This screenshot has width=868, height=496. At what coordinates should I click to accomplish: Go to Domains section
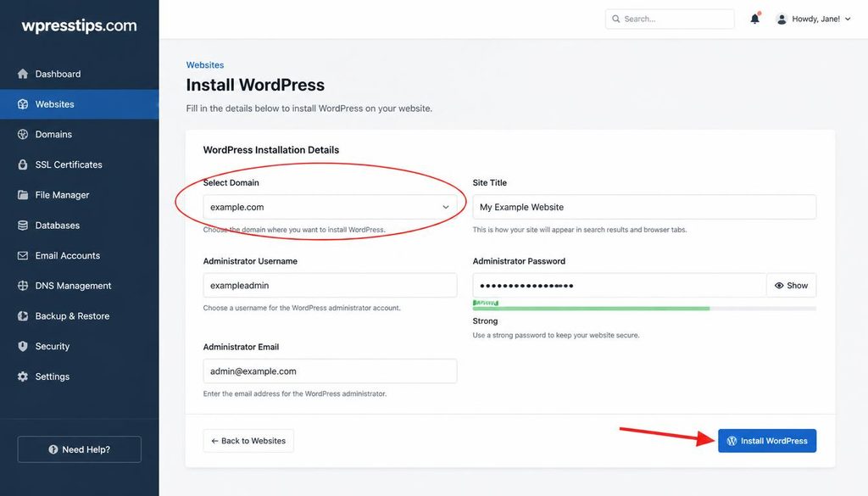tap(79, 134)
